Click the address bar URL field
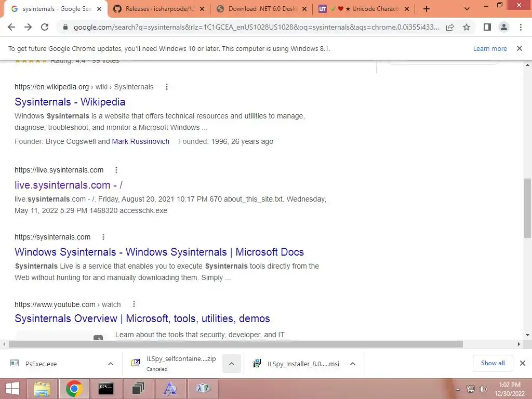The height and width of the screenshot is (399, 532). 256,27
